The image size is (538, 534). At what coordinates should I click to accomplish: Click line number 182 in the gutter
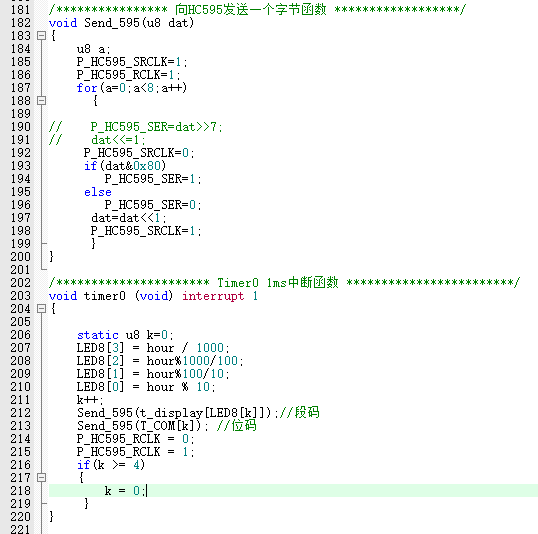pyautogui.click(x=21, y=23)
